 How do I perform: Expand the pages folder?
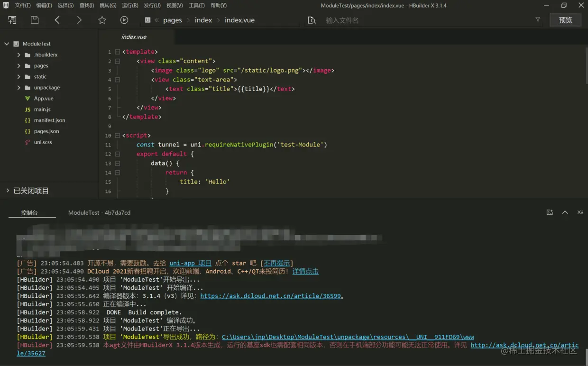click(x=18, y=66)
